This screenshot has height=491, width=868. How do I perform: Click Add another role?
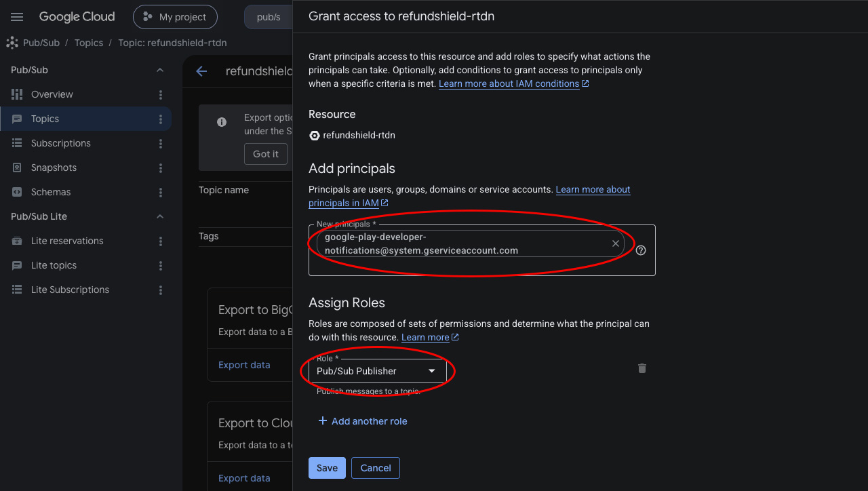click(x=363, y=421)
